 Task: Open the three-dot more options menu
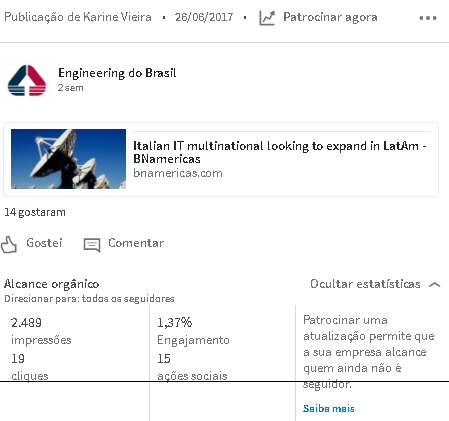point(428,18)
